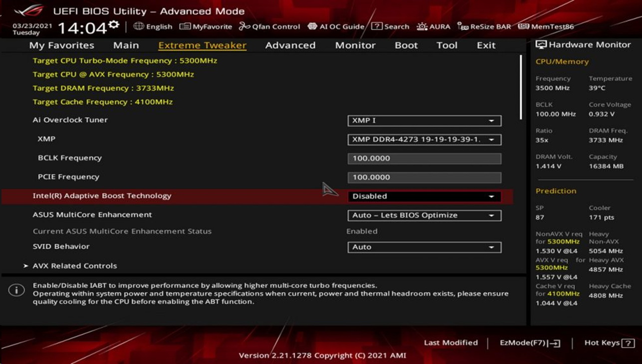Launch Qfan Control fan icon
The width and height of the screenshot is (642, 364).
pyautogui.click(x=244, y=26)
